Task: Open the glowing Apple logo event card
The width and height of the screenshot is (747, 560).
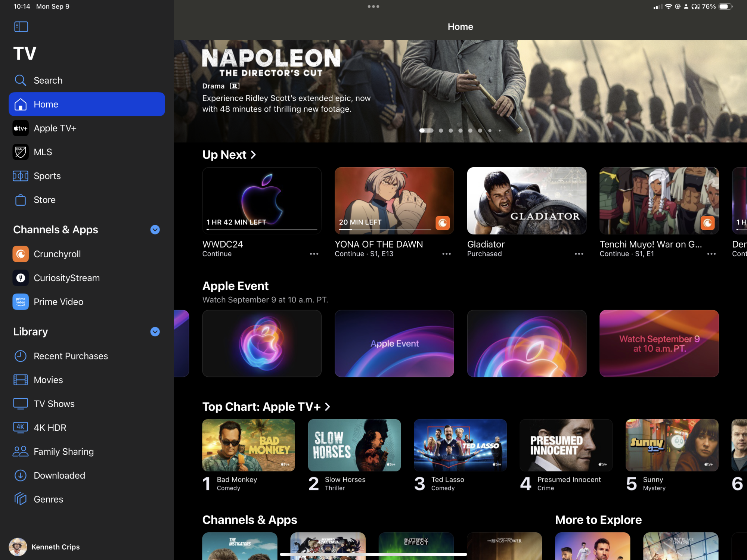Action: tap(261, 343)
